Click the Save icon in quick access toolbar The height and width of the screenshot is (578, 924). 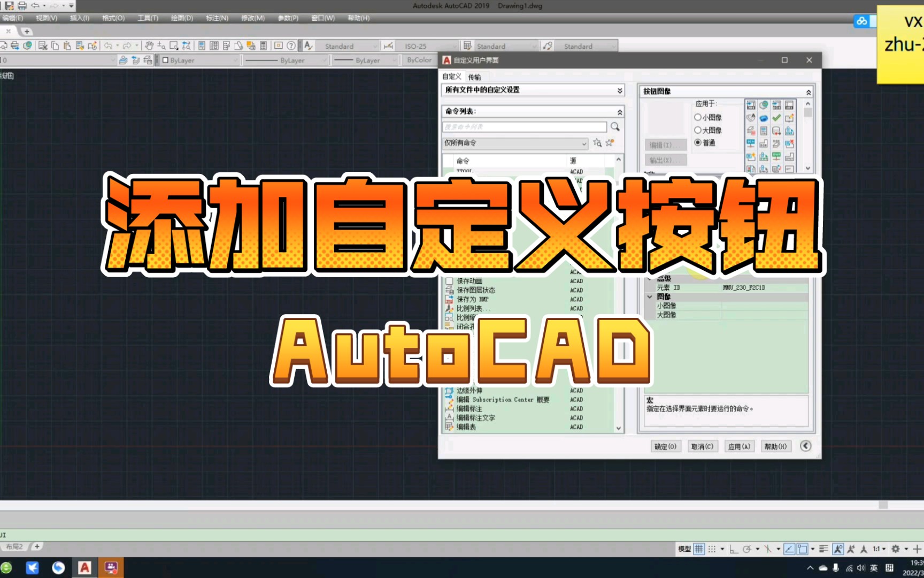click(9, 6)
